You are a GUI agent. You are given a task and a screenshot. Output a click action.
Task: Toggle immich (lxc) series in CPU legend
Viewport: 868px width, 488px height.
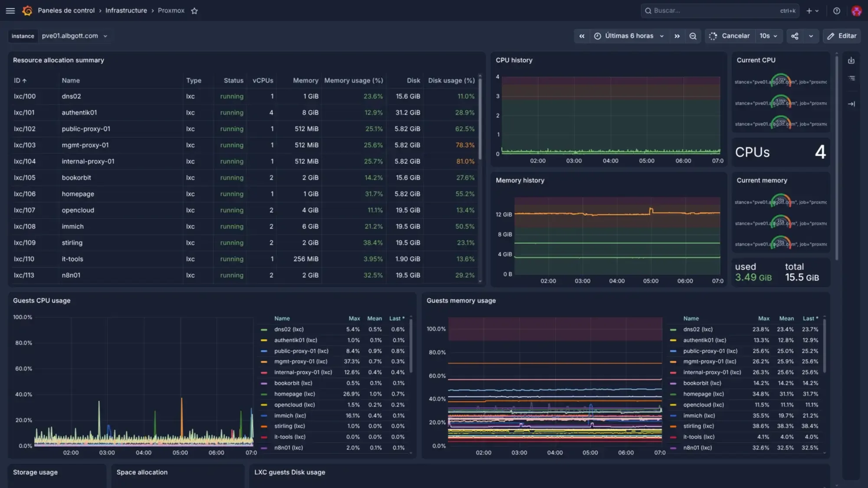pos(290,416)
